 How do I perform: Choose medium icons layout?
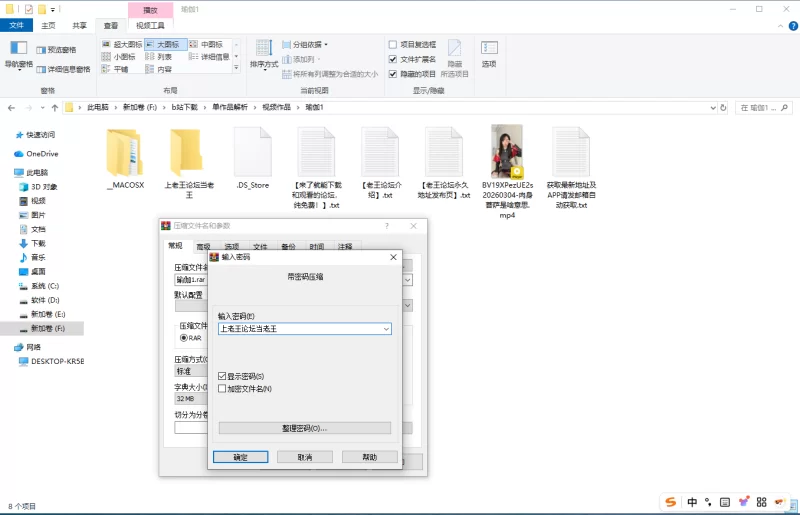pos(209,44)
